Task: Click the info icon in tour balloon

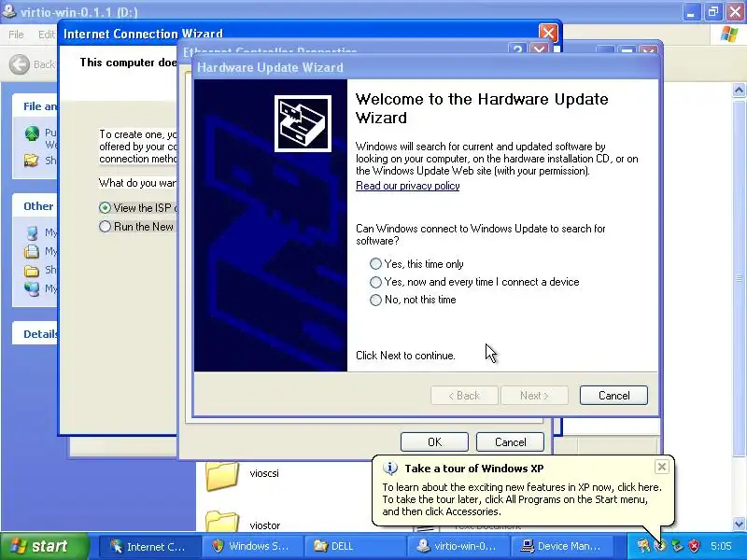Action: point(390,469)
